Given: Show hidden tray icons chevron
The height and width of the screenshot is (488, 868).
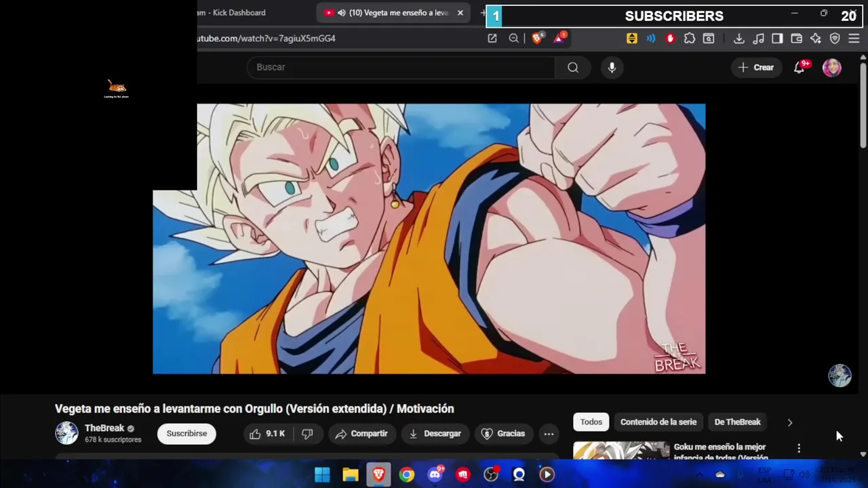Looking at the screenshot, I should (x=700, y=474).
